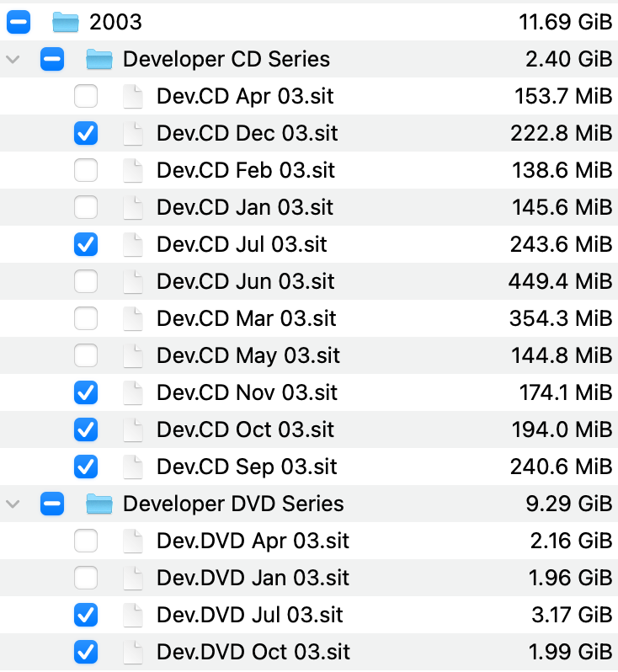Screen dimensions: 618x672
Task: Click file icon for Dev.DVD Jan 03.sit
Action: coord(133,578)
